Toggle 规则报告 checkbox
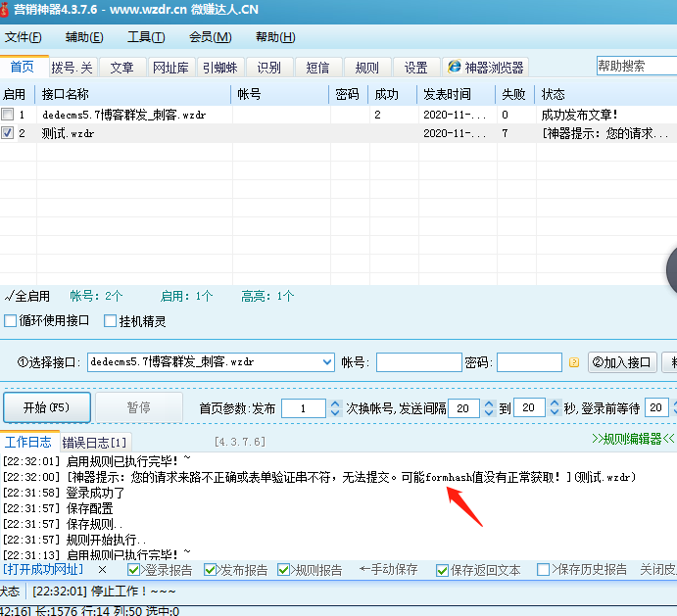Image resolution: width=677 pixels, height=616 pixels. [x=284, y=570]
